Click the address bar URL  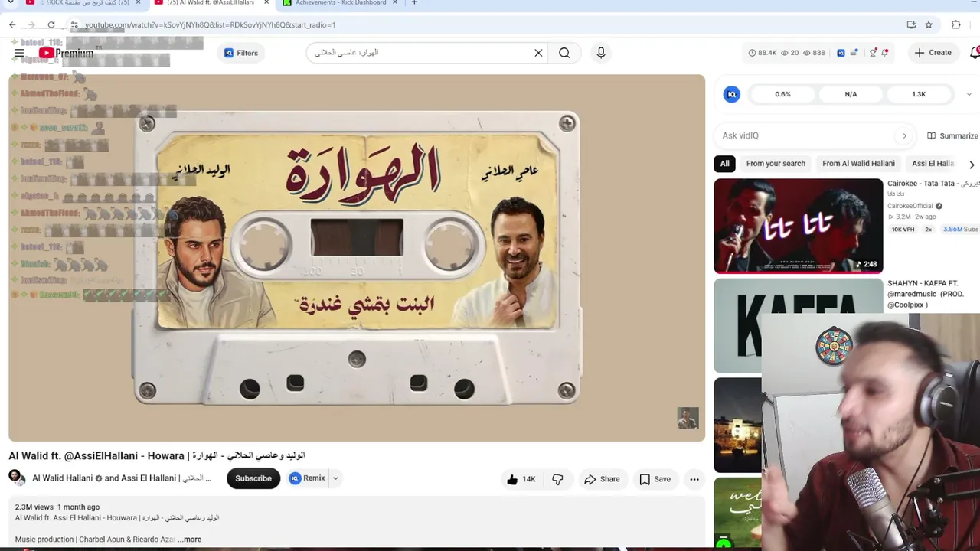pyautogui.click(x=210, y=24)
